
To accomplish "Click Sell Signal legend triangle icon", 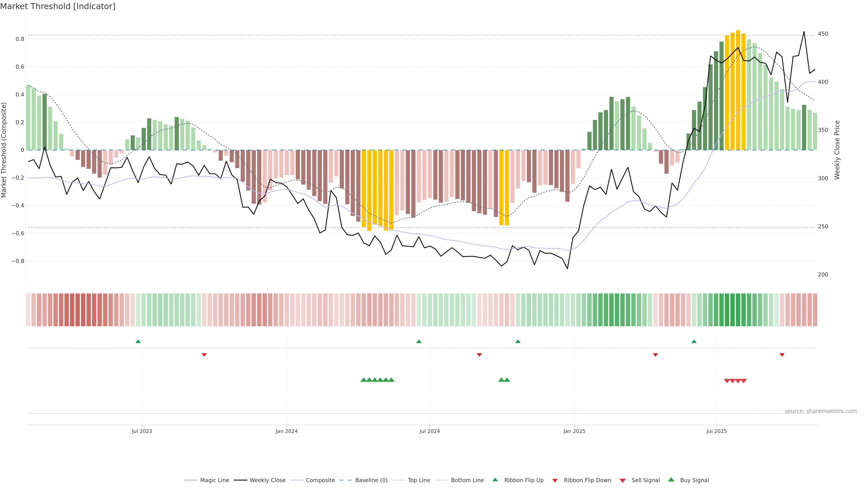I will 622,480.
